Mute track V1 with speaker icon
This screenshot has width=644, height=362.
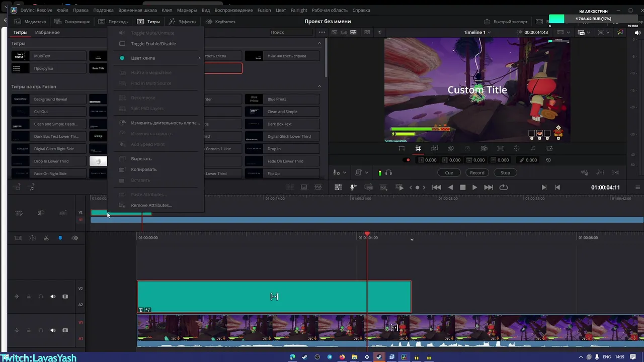tap(53, 330)
